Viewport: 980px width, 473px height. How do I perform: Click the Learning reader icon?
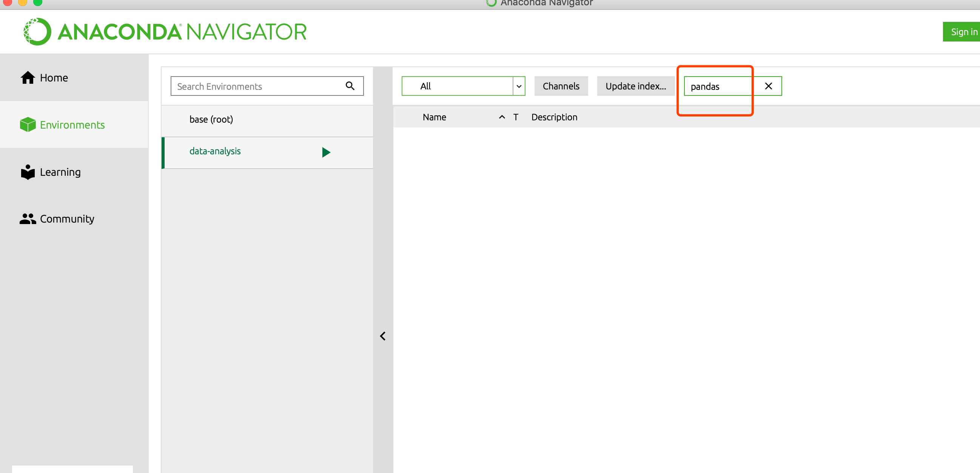(28, 172)
